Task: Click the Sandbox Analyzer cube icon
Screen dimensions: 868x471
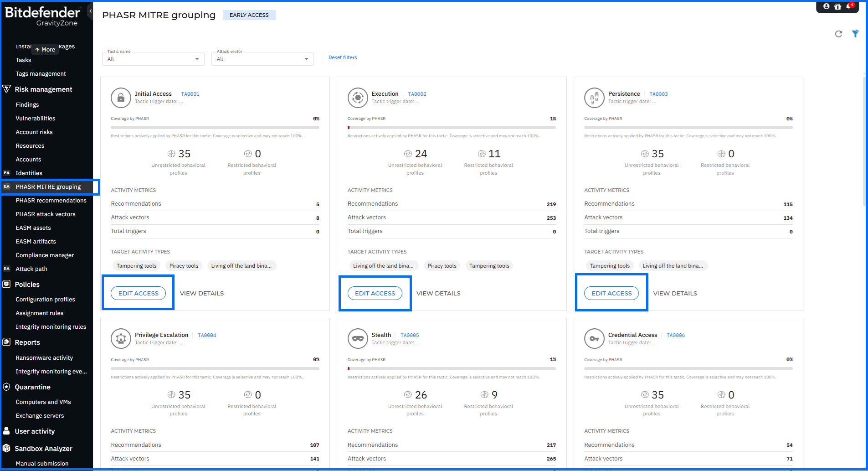Action: pyautogui.click(x=7, y=448)
